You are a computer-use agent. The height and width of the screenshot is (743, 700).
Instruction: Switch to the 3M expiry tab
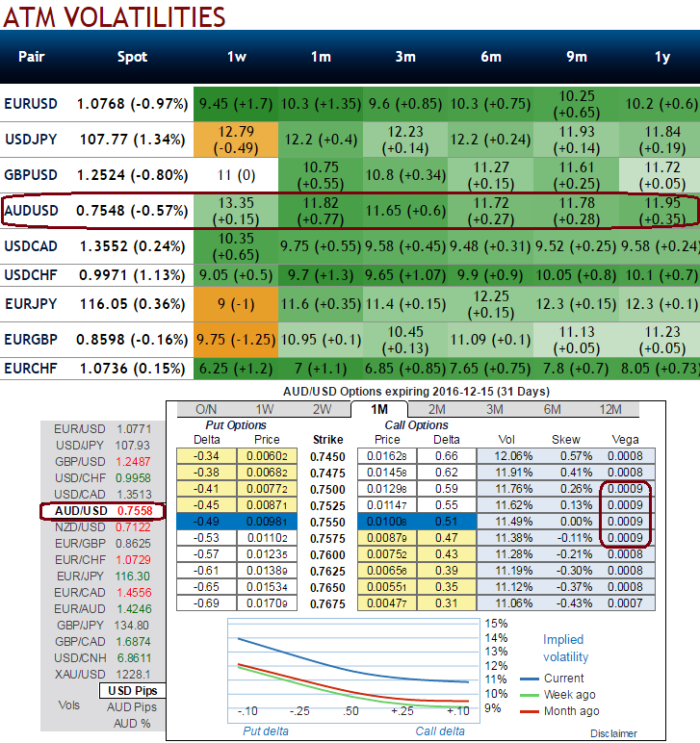[x=494, y=409]
